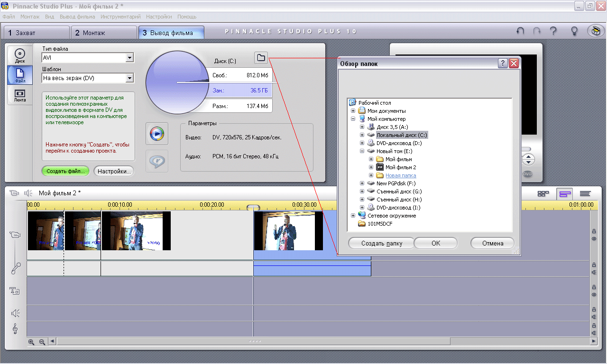
Task: Click the dialog's question mark help button
Action: pos(503,63)
